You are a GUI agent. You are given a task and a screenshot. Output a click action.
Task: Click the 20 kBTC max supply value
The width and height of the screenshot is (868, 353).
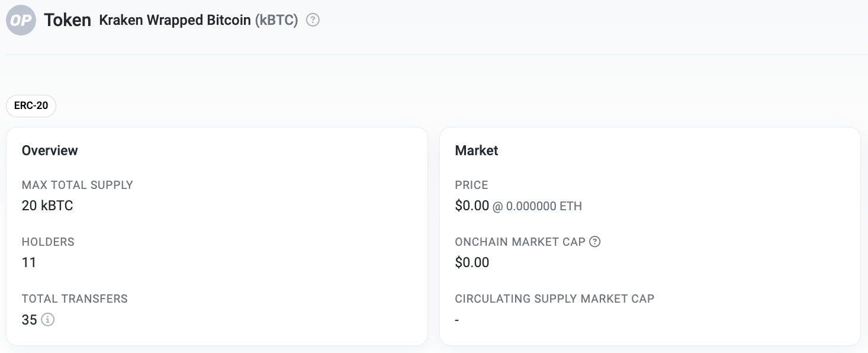[x=47, y=206]
